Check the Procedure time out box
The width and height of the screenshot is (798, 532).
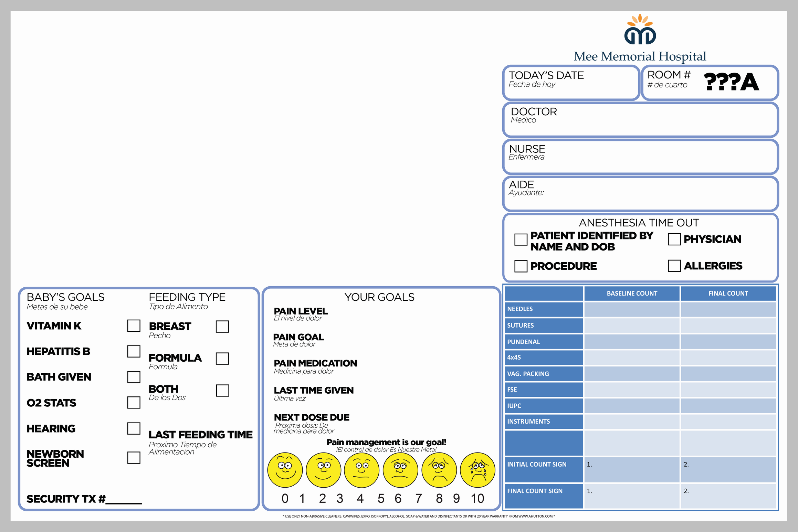coord(521,266)
